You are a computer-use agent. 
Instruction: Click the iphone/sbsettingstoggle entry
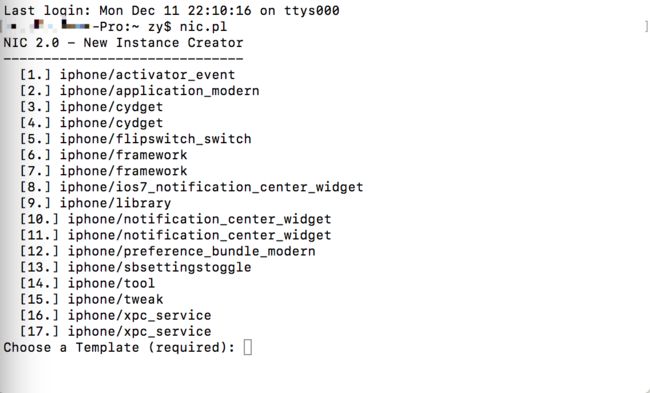point(136,267)
